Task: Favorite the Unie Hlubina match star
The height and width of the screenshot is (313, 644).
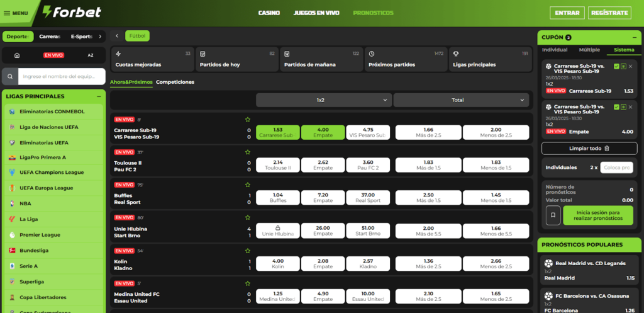Action: pos(248,217)
